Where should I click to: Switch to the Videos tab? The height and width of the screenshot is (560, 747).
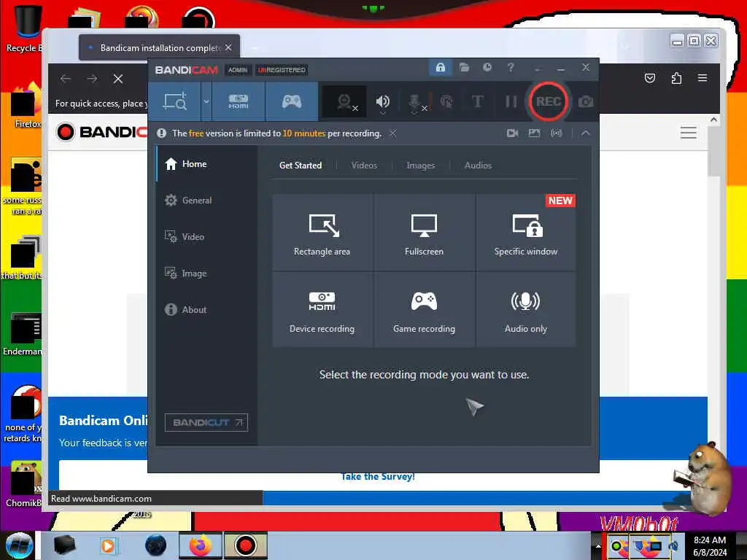pyautogui.click(x=365, y=166)
